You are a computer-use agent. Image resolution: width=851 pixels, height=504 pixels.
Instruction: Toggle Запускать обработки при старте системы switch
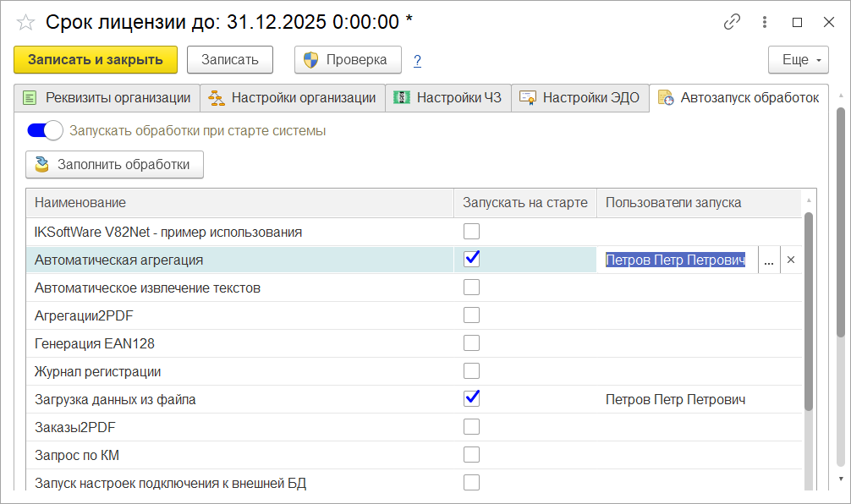[46, 130]
